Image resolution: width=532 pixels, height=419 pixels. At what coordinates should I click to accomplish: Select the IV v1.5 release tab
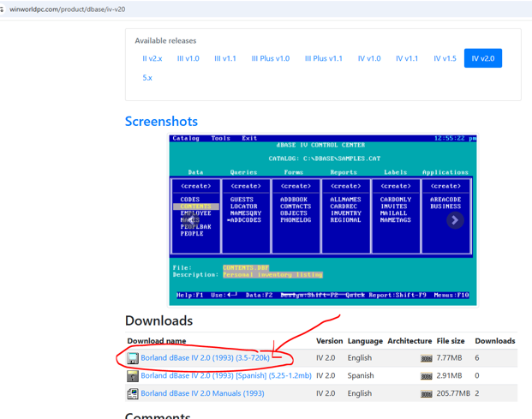[x=445, y=58]
